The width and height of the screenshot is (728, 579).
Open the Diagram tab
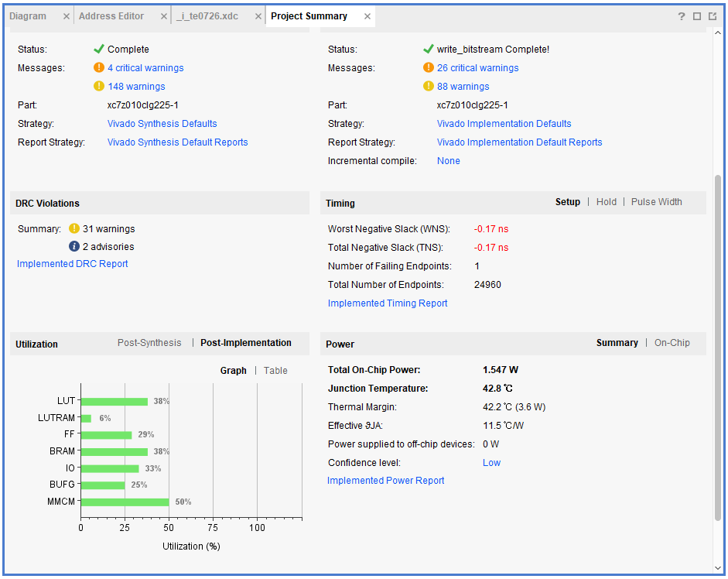pos(28,16)
